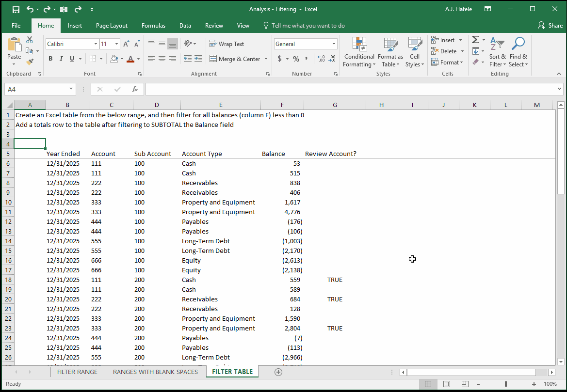This screenshot has height=392, width=567.
Task: Expand the font size dropdown
Action: pos(116,44)
